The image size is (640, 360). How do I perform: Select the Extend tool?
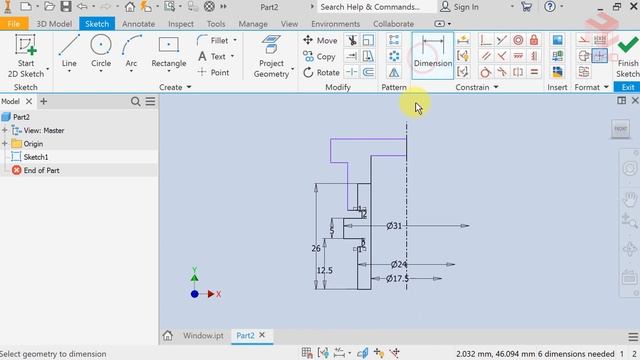[351, 56]
